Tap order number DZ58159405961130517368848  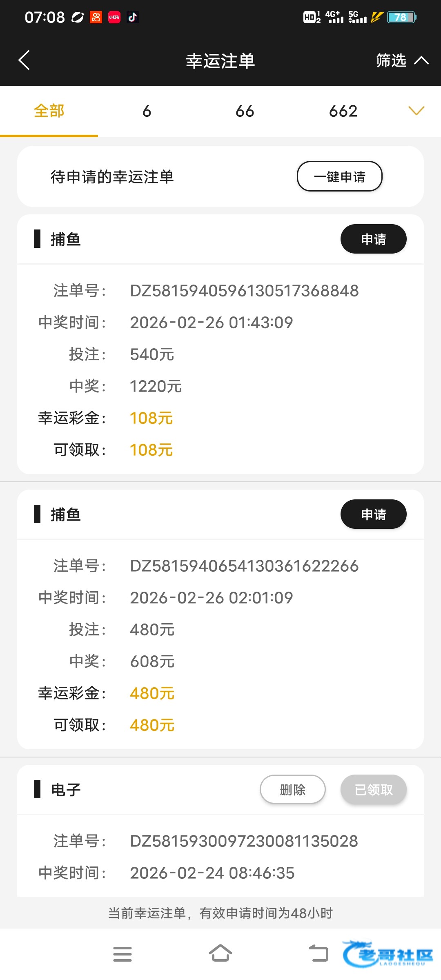click(x=244, y=291)
